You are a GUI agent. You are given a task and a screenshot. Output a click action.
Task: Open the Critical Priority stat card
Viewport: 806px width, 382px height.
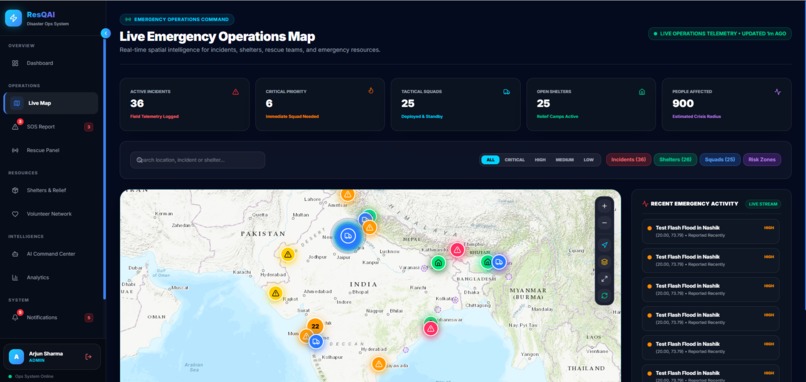click(x=320, y=104)
